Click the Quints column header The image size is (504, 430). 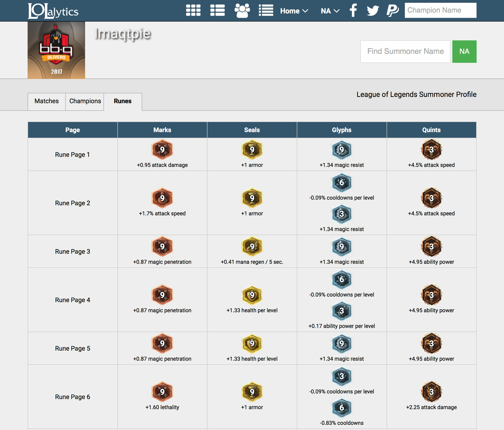(431, 130)
